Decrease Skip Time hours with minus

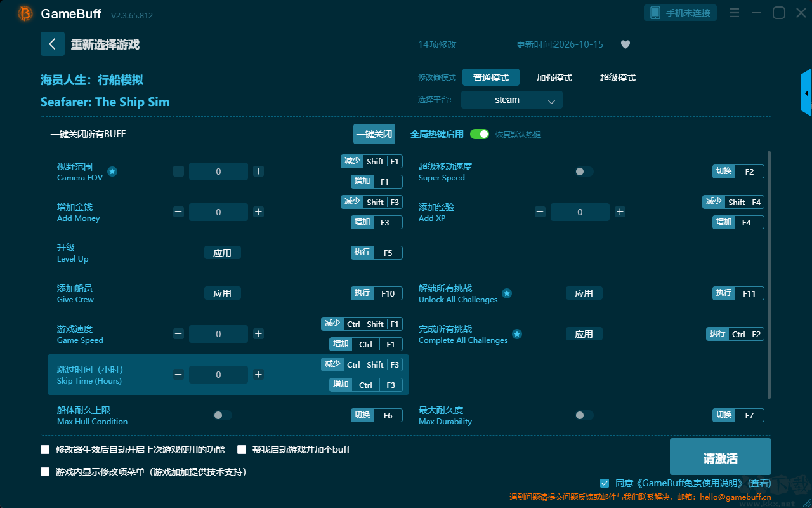[179, 375]
